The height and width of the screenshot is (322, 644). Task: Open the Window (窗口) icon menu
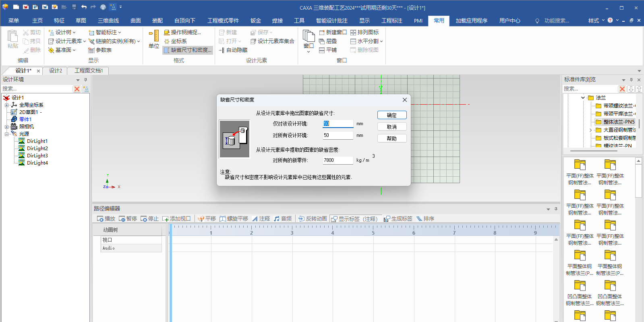[x=309, y=40]
